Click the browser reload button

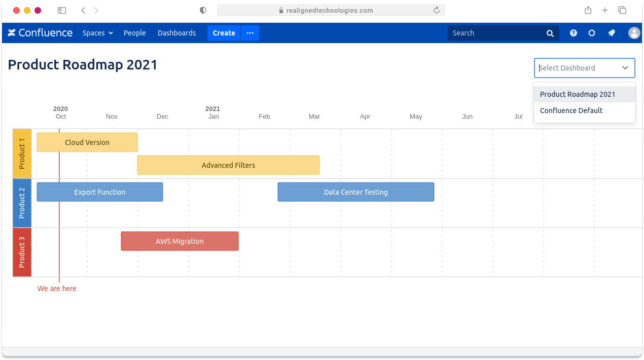(435, 10)
